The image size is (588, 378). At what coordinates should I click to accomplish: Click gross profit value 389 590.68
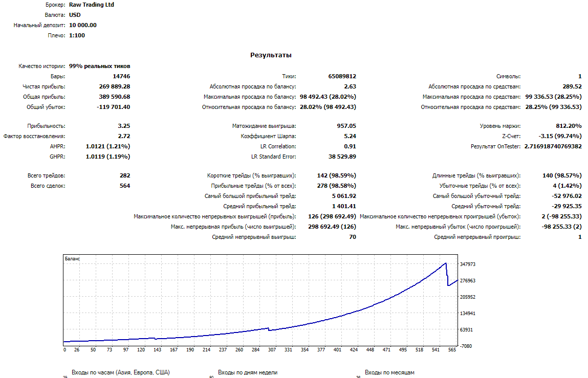coord(115,97)
